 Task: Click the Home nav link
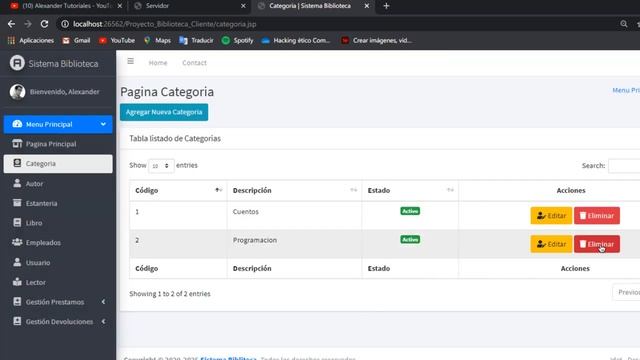[158, 63]
